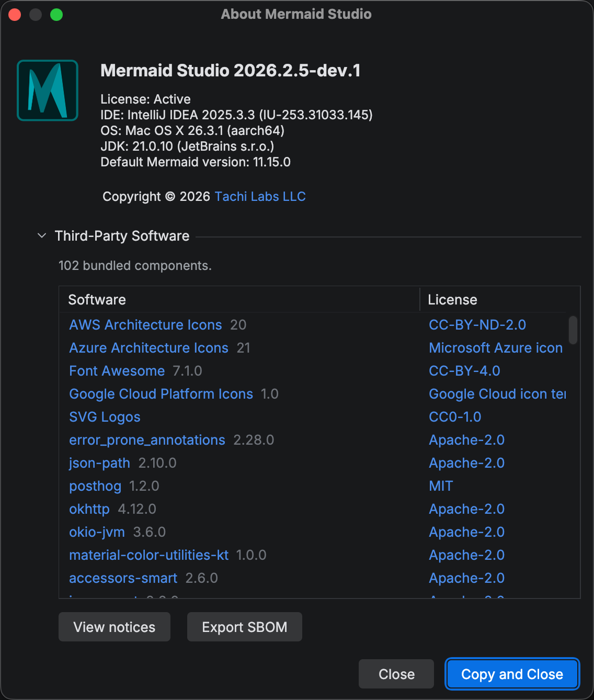Click the Mermaid Studio 2026.2.5-dev.1 title text

(231, 71)
